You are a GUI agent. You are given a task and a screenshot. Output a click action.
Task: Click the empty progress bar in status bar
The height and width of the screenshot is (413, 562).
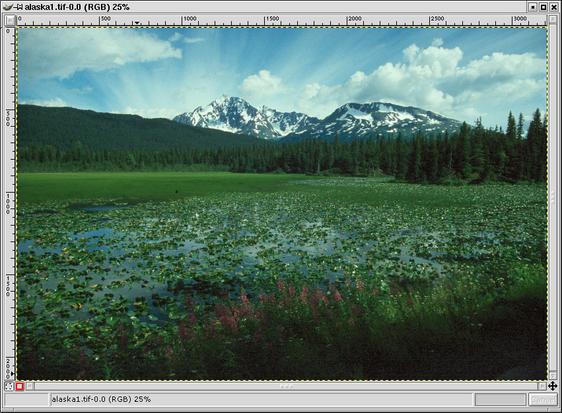[x=500, y=400]
